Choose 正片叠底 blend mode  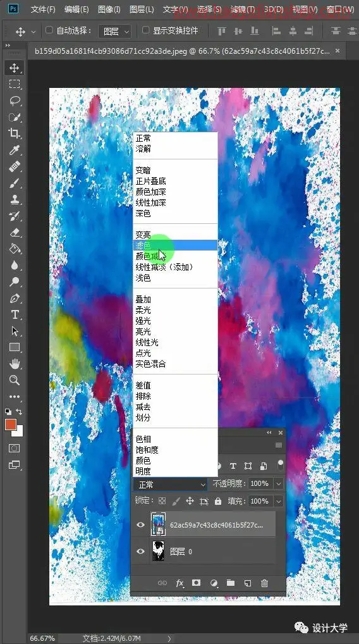150,181
